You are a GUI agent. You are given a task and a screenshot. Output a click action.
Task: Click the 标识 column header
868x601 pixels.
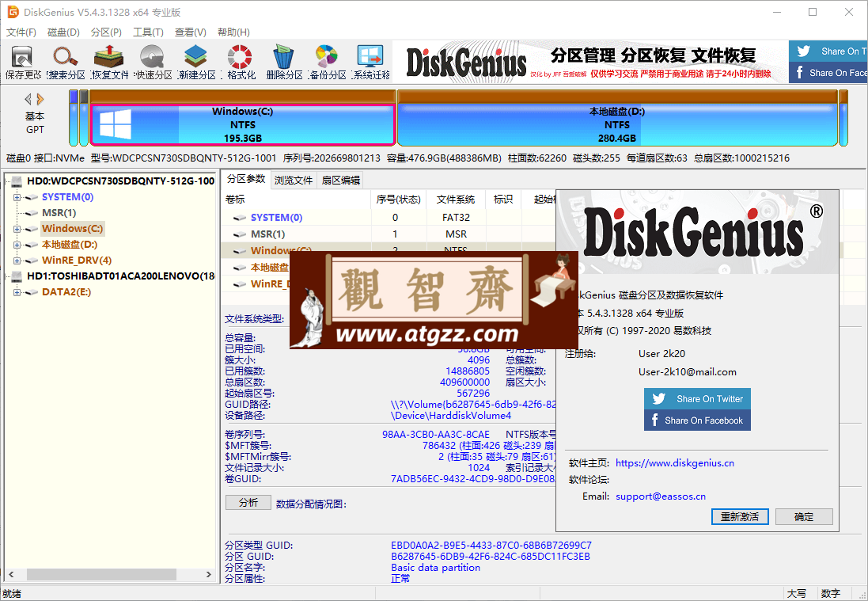[x=502, y=200]
